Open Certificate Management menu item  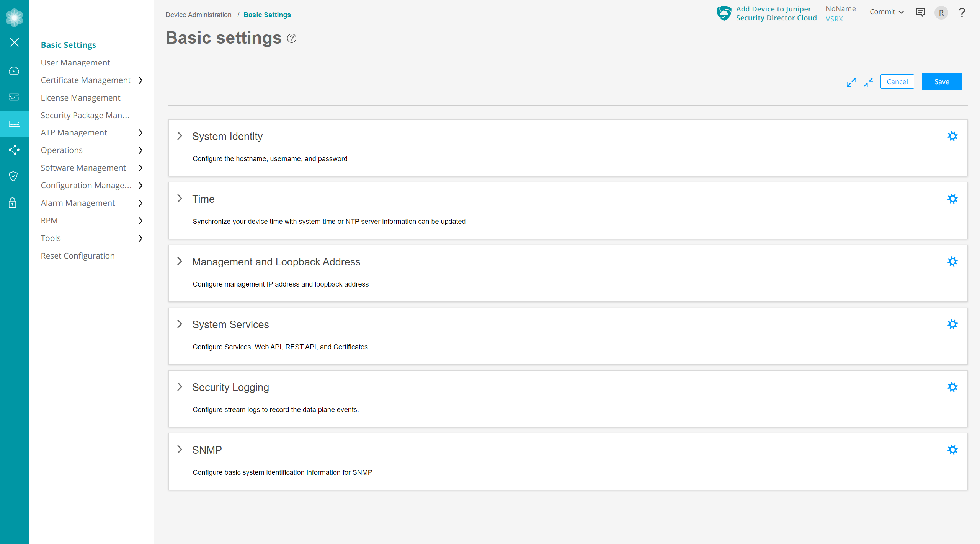pyautogui.click(x=86, y=80)
